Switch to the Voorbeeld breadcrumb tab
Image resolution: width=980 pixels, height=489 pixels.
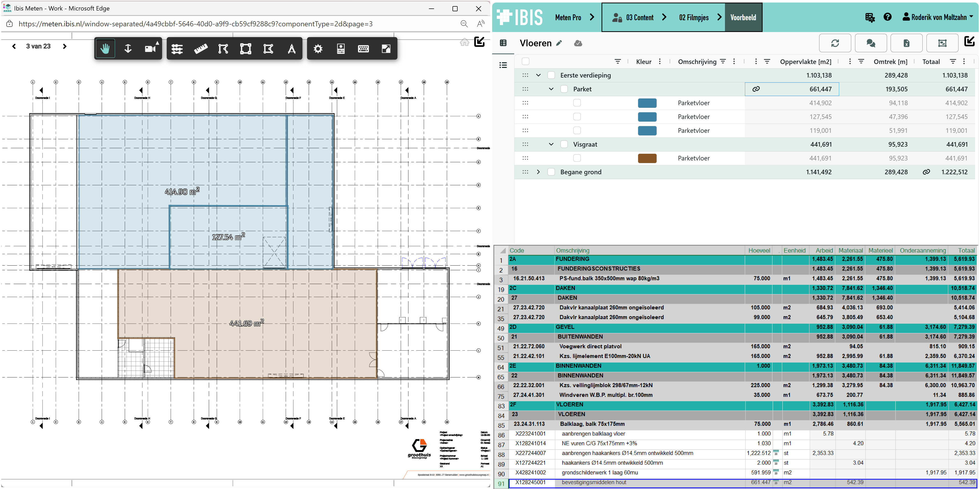(x=743, y=17)
